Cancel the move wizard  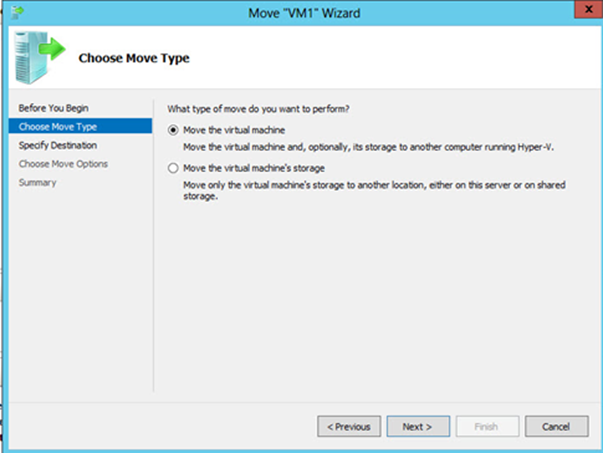(556, 426)
